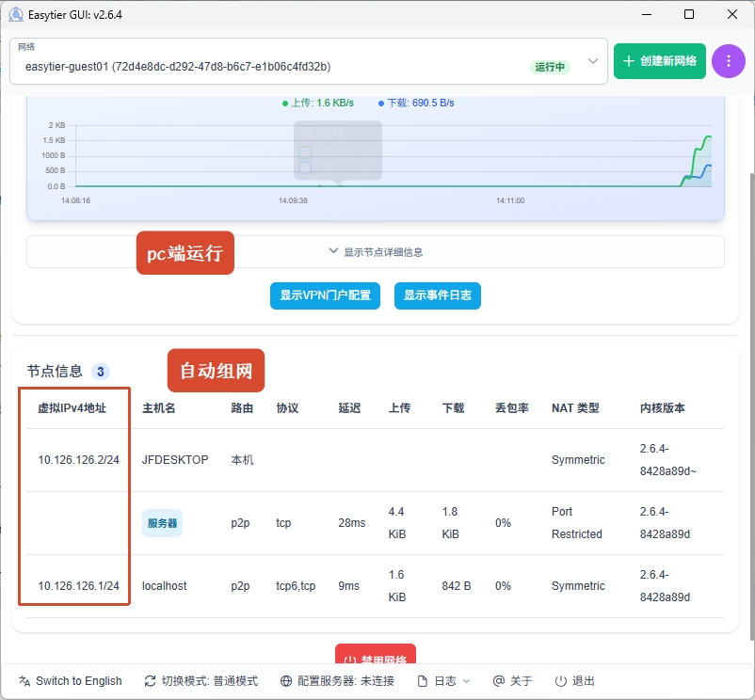Image resolution: width=755 pixels, height=700 pixels.
Task: Click the 协议 column header
Action: point(287,408)
